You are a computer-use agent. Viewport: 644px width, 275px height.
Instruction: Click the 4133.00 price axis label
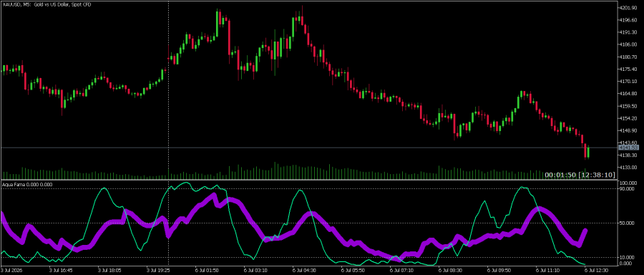tap(629, 168)
